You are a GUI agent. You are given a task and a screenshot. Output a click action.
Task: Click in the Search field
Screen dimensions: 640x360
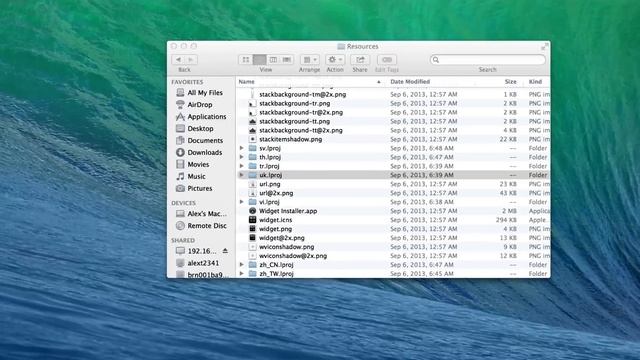[488, 60]
